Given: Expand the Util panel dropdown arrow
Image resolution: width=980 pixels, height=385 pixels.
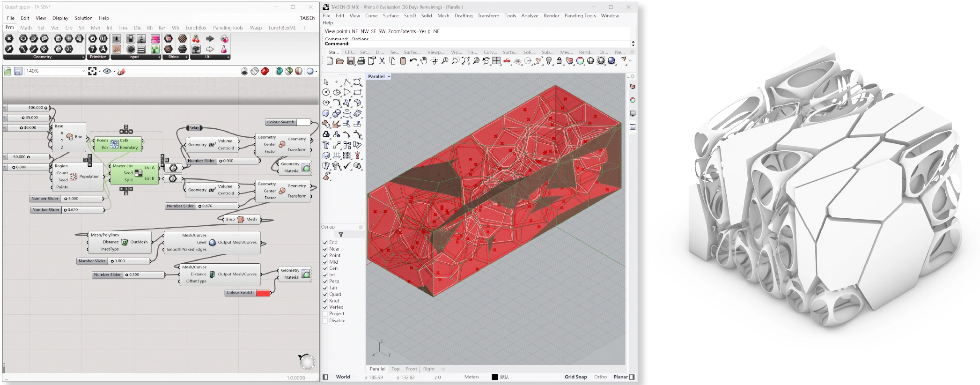Looking at the screenshot, I should (228, 57).
